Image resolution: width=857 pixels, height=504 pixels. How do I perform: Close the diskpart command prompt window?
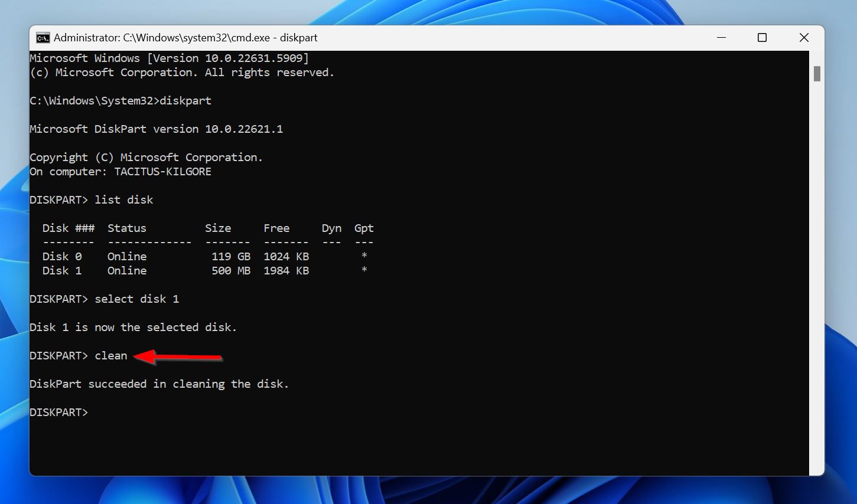click(x=804, y=37)
